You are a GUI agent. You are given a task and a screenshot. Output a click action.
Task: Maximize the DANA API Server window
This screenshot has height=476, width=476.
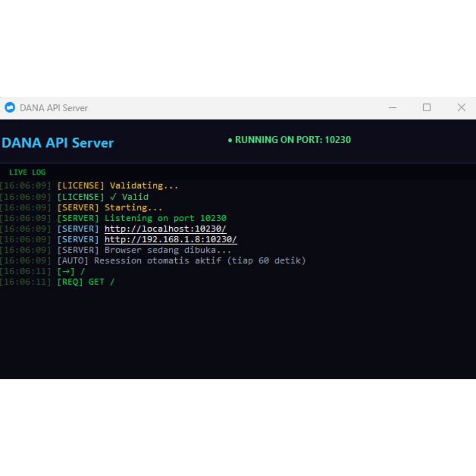[427, 107]
